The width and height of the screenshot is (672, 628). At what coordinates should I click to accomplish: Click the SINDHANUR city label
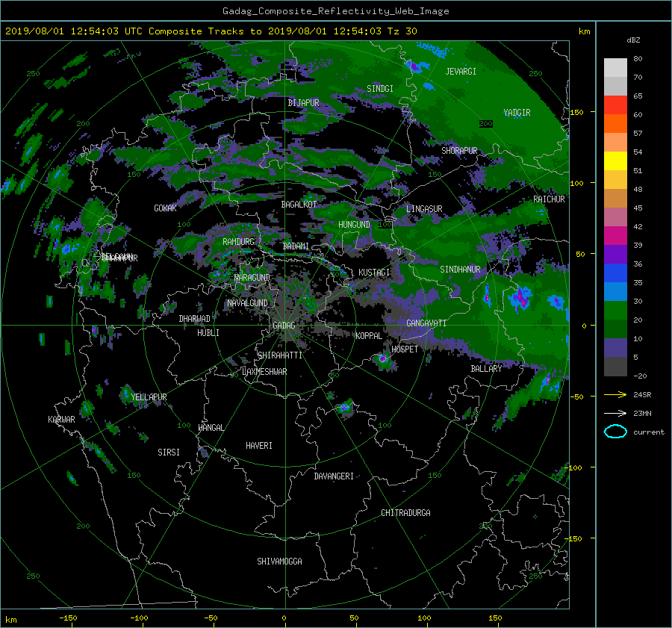[x=460, y=270]
